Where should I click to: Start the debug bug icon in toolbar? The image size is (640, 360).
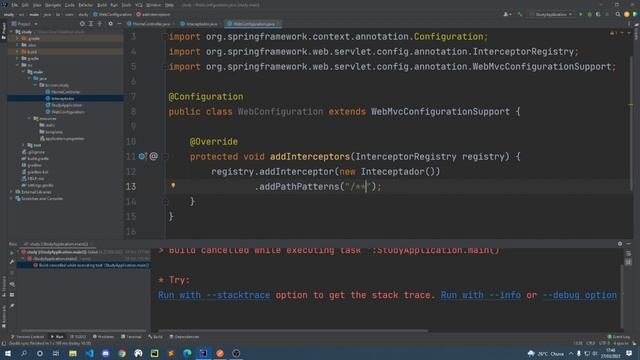click(589, 14)
